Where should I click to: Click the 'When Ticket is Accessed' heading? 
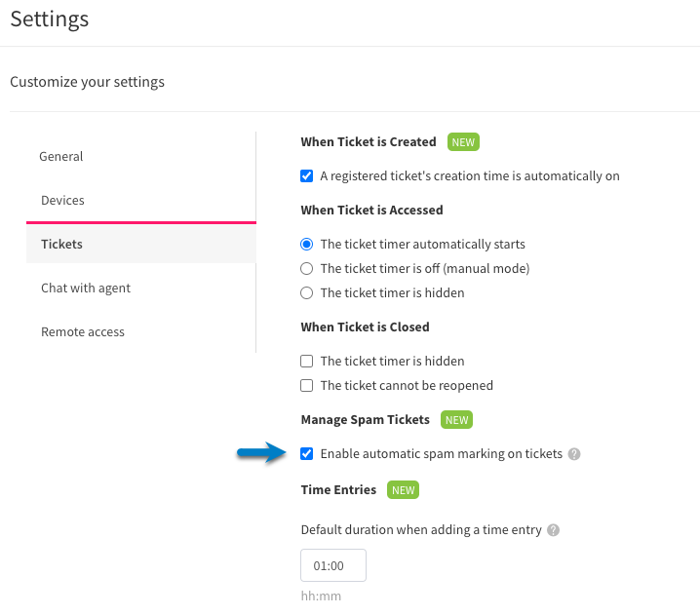[x=371, y=211]
